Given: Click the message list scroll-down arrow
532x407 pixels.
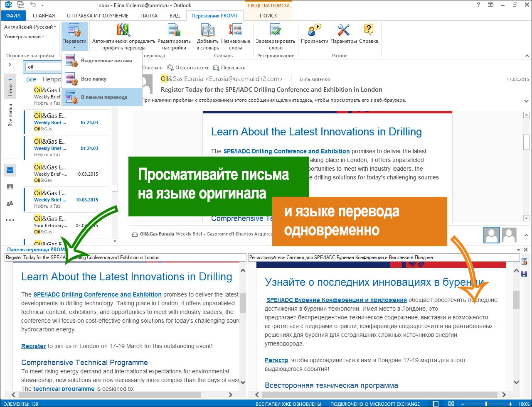Looking at the screenshot, I should pyautogui.click(x=115, y=241).
